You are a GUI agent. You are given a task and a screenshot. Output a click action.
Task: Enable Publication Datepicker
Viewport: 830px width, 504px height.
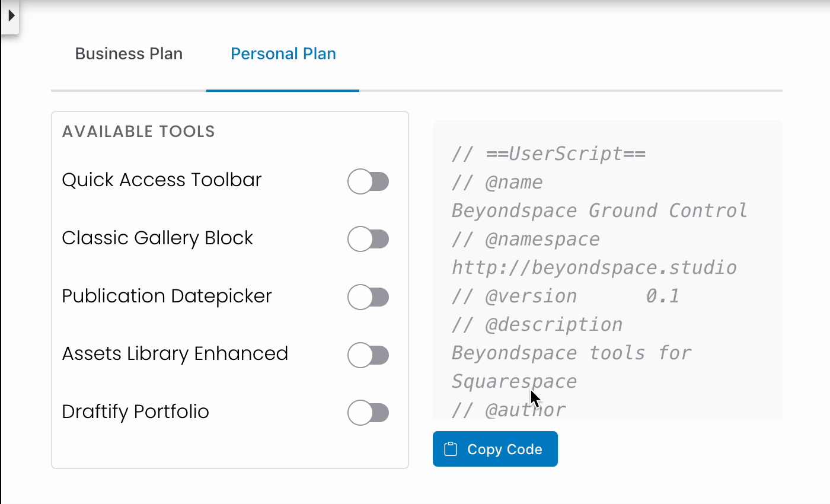[369, 297]
